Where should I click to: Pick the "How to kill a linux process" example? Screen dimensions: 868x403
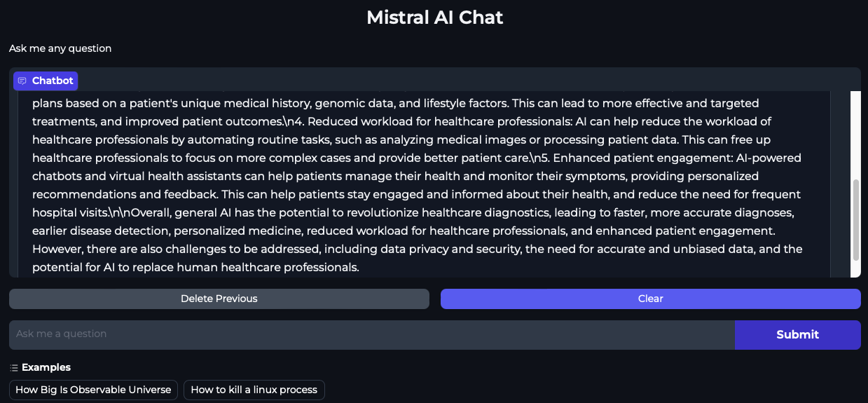[254, 390]
